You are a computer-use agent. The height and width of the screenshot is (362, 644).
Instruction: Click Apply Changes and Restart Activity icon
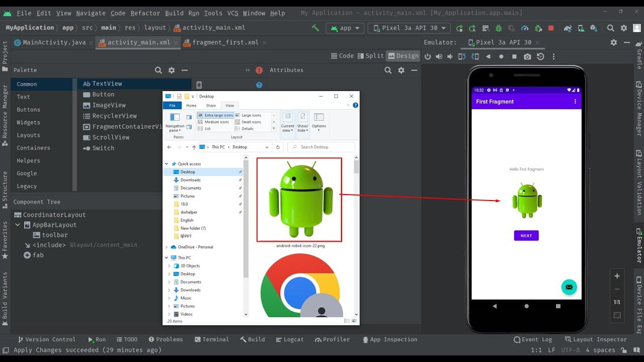(x=472, y=28)
